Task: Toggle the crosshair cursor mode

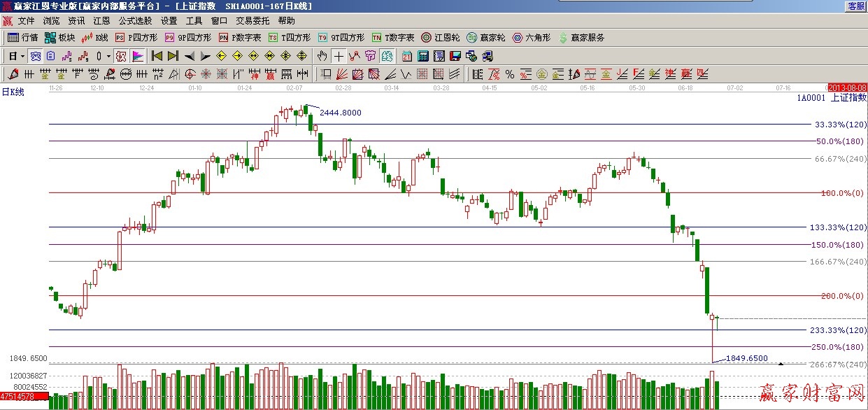Action: [339, 56]
